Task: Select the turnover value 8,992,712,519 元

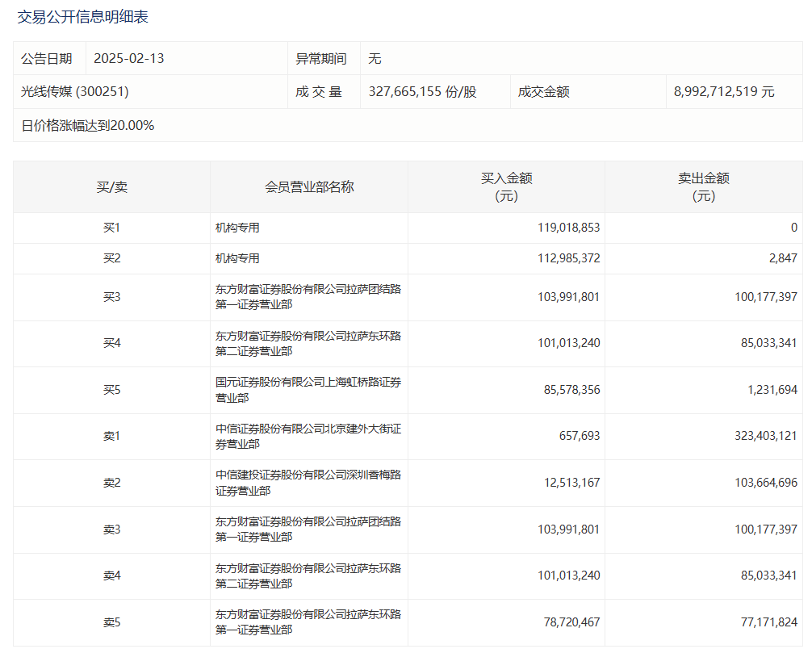Action: click(x=723, y=92)
